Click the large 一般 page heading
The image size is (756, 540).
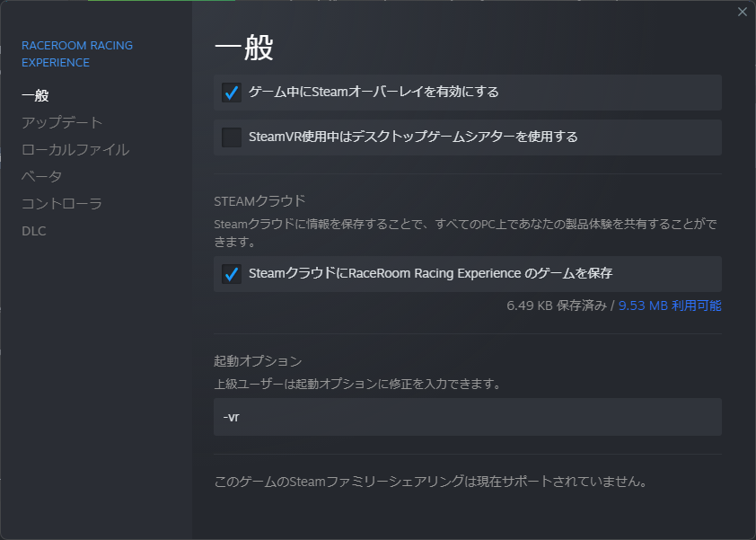(x=244, y=48)
